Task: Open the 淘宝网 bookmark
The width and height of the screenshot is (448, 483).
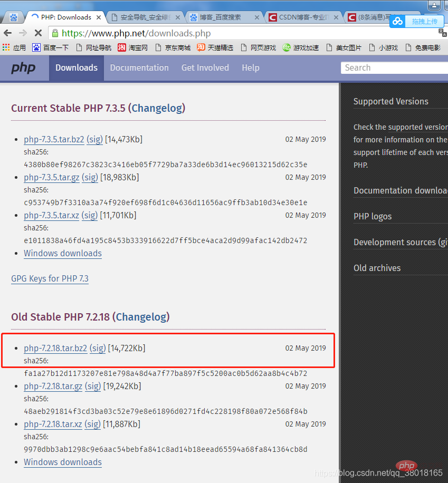Action: pyautogui.click(x=132, y=47)
